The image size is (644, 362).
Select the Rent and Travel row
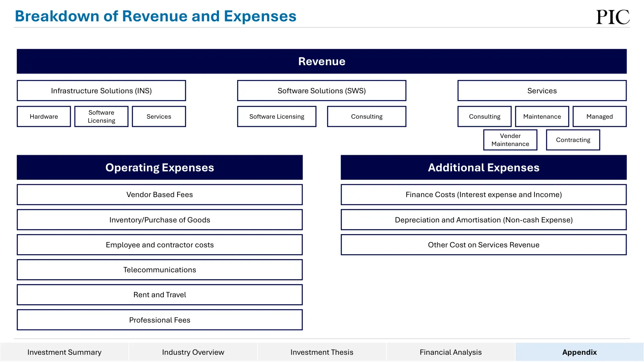click(160, 295)
